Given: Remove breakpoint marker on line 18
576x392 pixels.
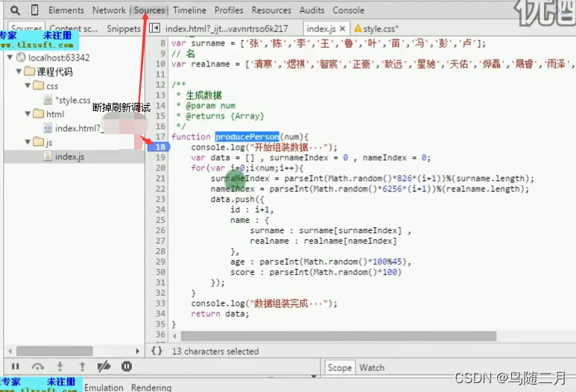Looking at the screenshot, I should tap(159, 148).
